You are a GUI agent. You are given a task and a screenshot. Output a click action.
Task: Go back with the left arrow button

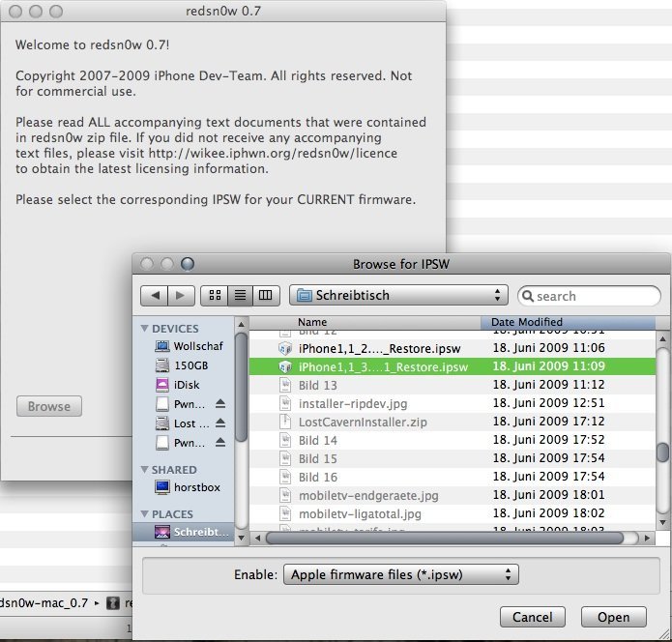point(155,295)
